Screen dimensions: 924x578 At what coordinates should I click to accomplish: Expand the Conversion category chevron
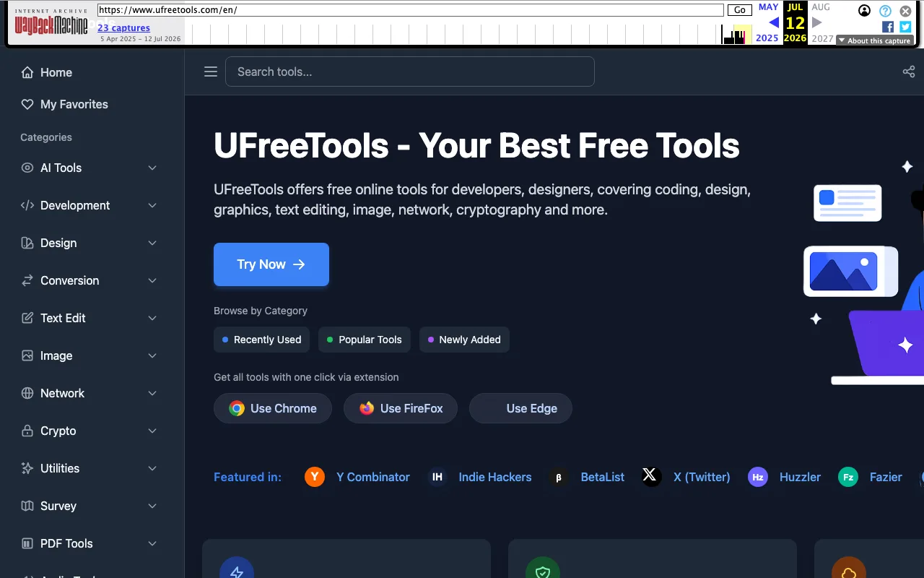click(x=152, y=280)
